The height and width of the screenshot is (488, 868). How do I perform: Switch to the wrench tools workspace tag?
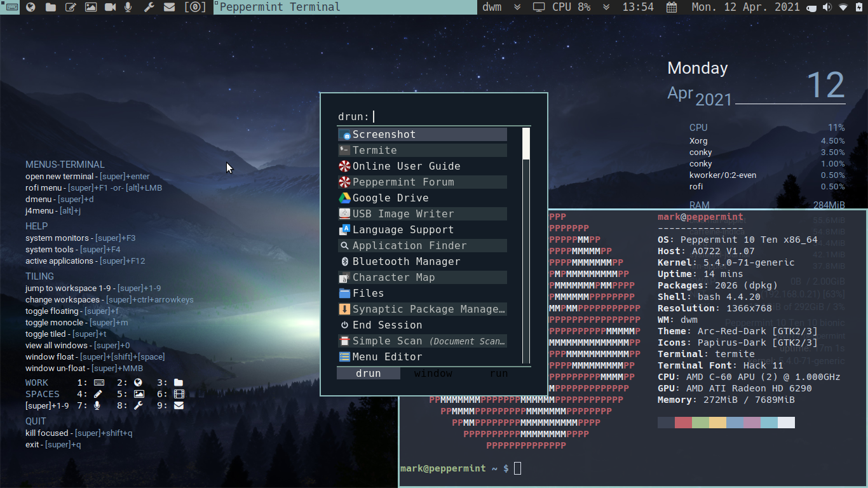pyautogui.click(x=149, y=7)
